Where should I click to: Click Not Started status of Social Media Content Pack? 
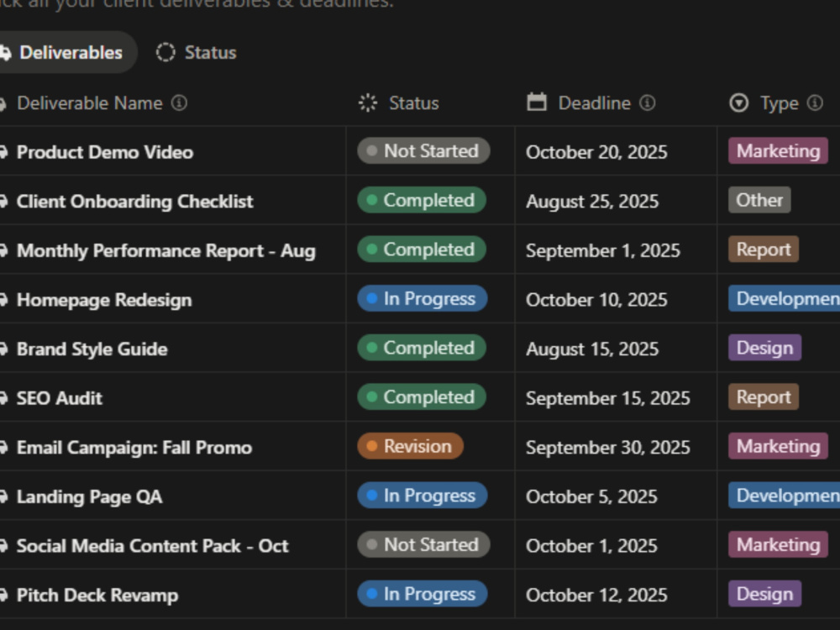tap(423, 545)
